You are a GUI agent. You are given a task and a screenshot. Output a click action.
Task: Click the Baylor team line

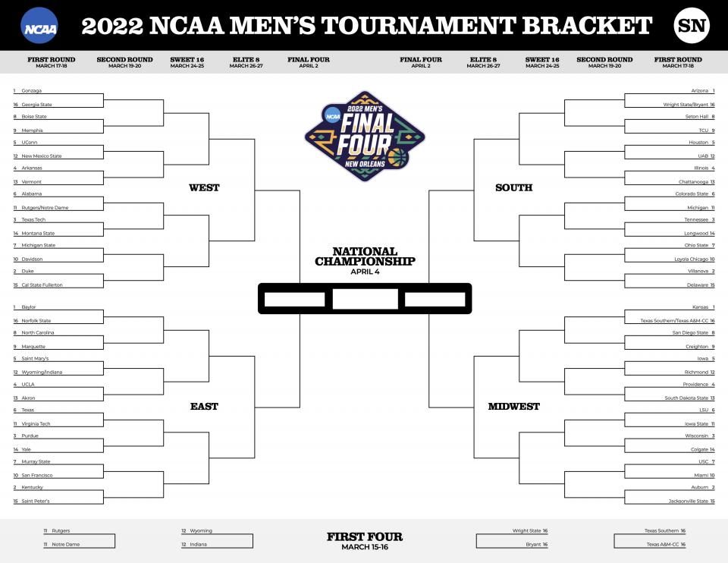(58, 307)
